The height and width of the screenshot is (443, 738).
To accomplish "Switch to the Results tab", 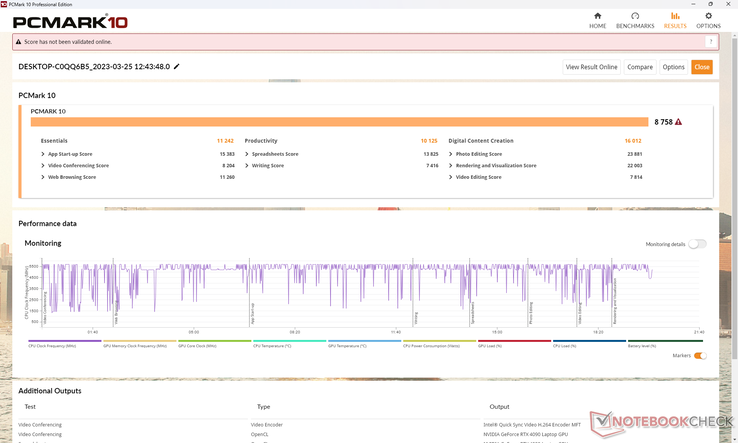I will tap(675, 19).
